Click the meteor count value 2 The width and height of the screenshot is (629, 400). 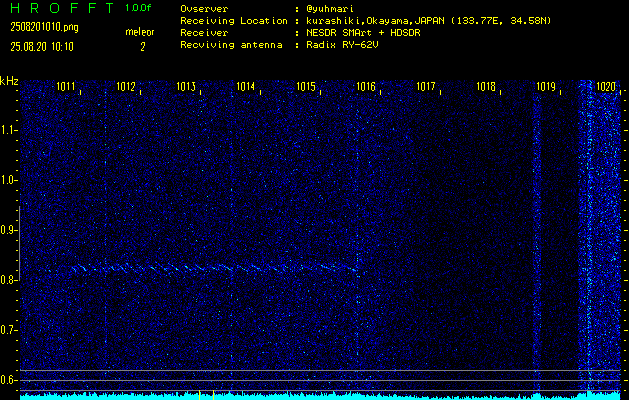(x=143, y=47)
